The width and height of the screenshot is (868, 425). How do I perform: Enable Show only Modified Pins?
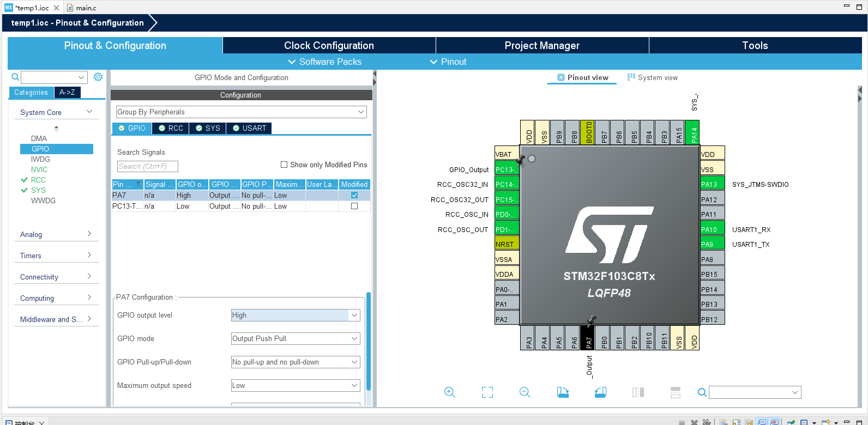coord(284,165)
